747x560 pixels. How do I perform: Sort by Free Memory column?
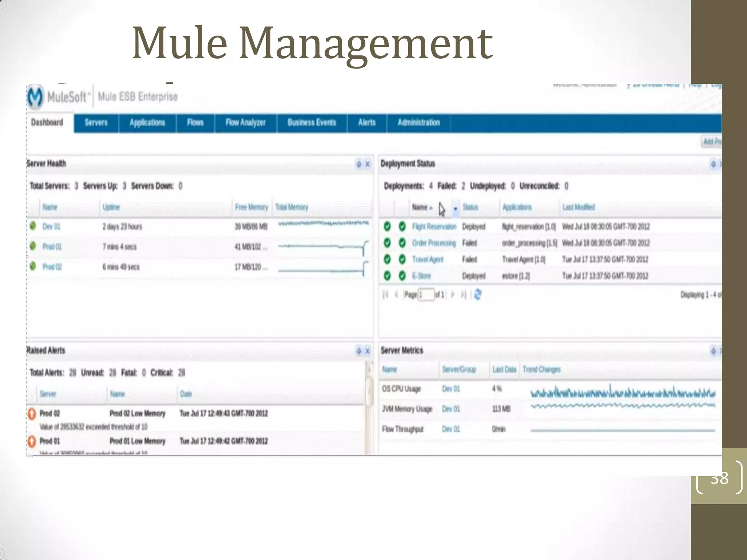252,207
